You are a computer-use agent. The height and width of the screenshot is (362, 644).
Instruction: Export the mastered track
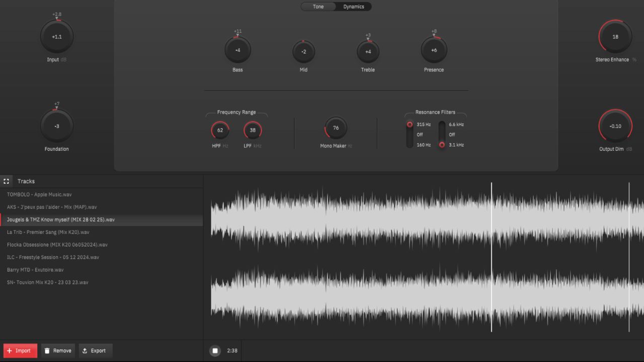(95, 350)
